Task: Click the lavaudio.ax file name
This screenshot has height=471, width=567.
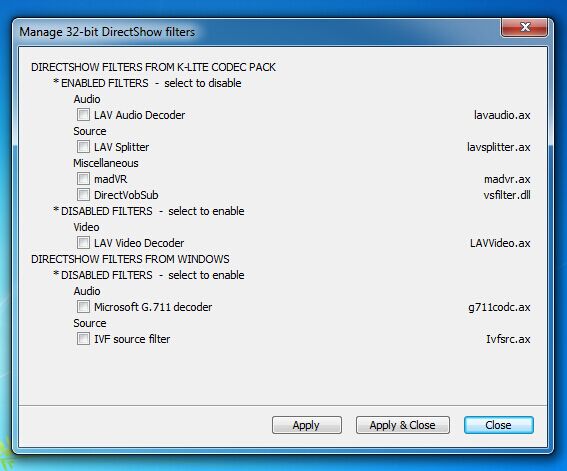Action: coord(502,115)
